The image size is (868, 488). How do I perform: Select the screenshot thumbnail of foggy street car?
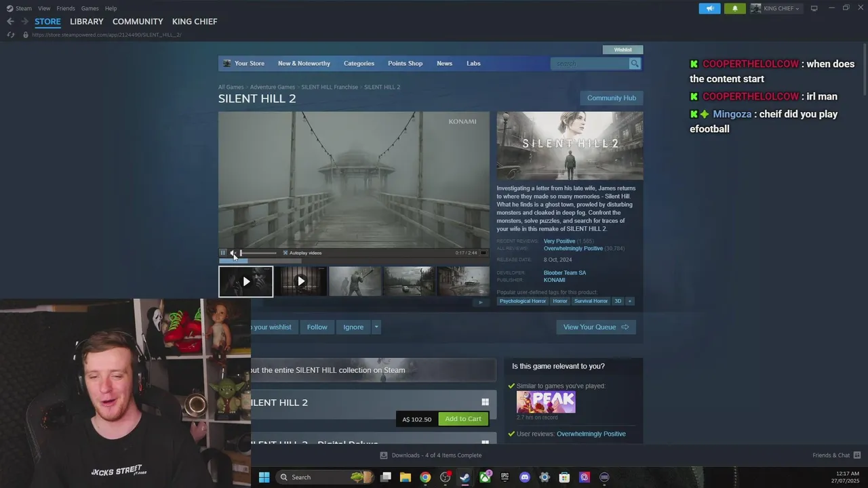(x=410, y=281)
